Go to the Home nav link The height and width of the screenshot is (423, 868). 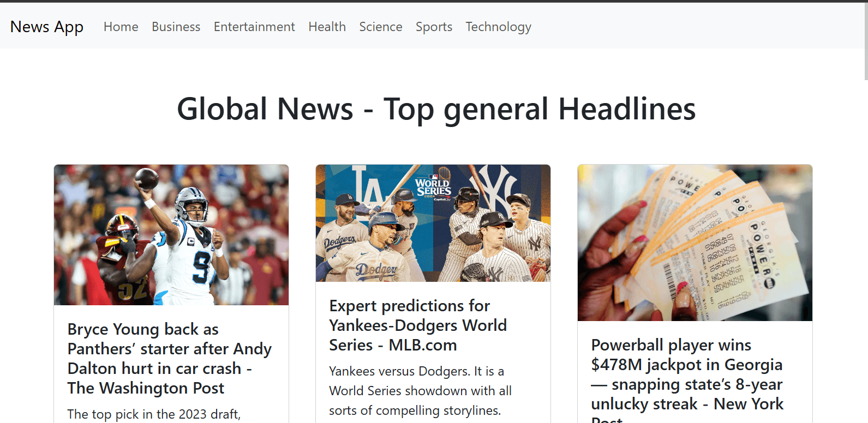point(121,27)
